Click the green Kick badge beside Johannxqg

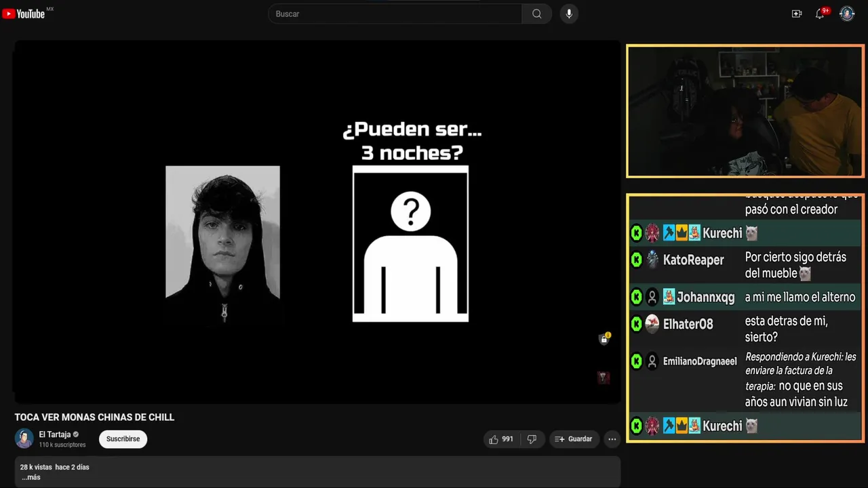636,297
